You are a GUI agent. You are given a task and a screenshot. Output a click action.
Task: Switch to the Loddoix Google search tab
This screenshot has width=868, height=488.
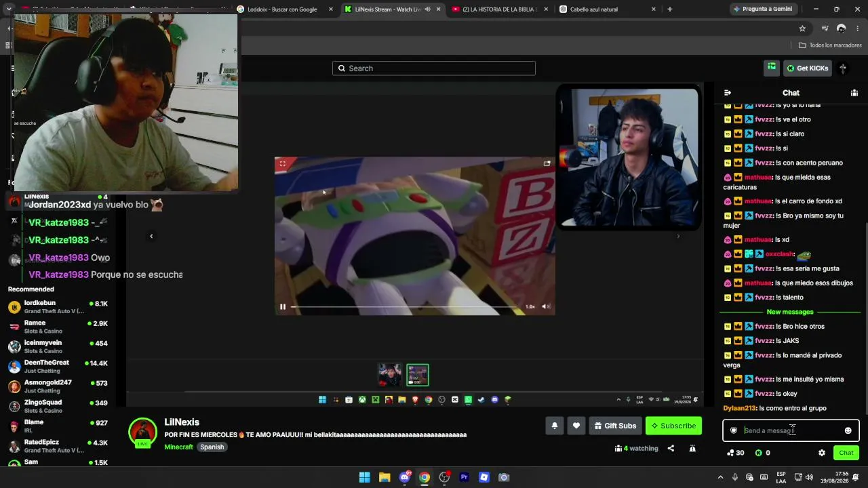pyautogui.click(x=285, y=9)
